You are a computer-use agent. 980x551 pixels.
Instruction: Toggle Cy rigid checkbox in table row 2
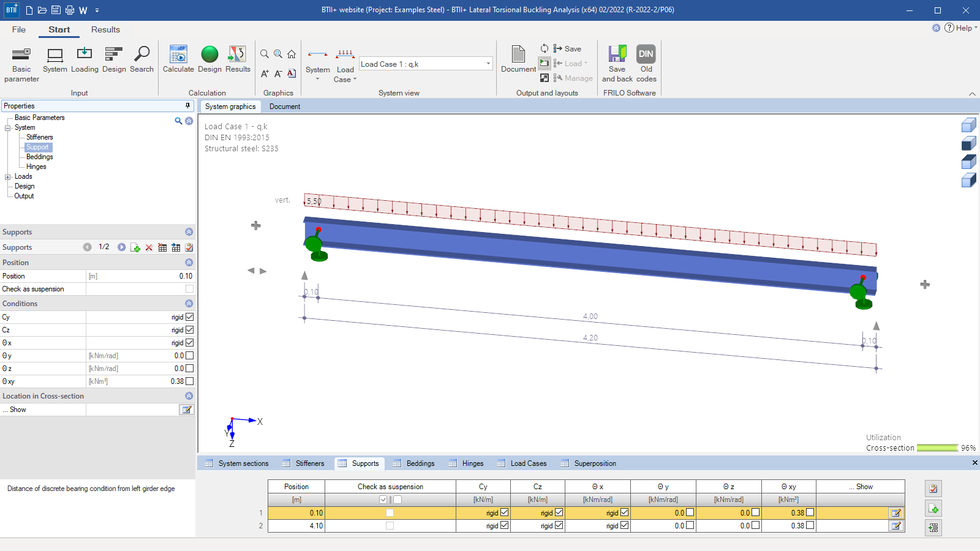click(x=504, y=525)
